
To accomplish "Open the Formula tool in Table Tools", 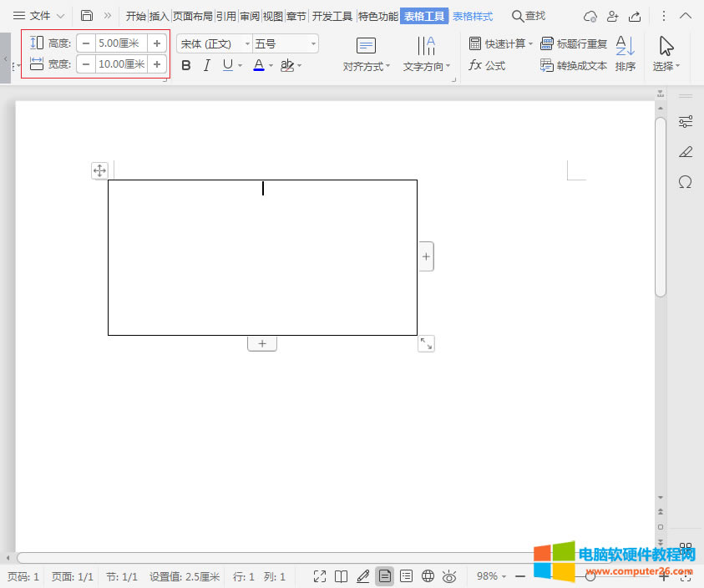I will click(x=489, y=65).
